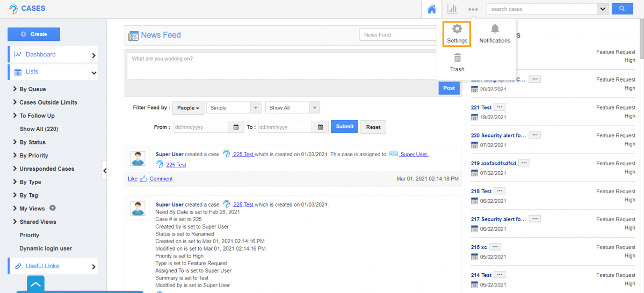Submit the feed filter
The height and width of the screenshot is (293, 644).
click(344, 127)
